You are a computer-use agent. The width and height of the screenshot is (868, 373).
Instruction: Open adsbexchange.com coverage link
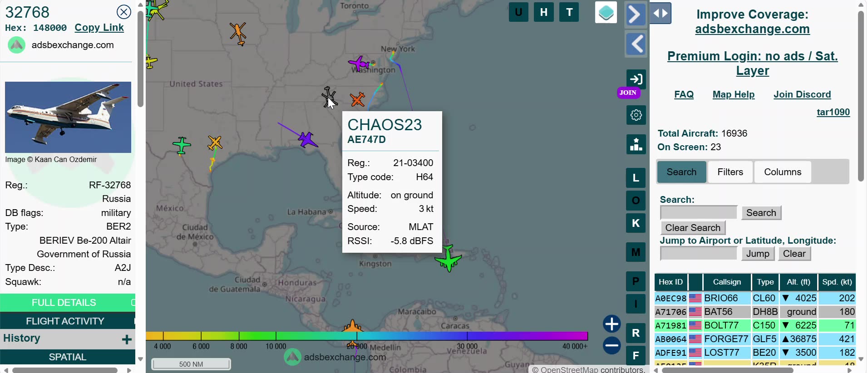pos(752,29)
